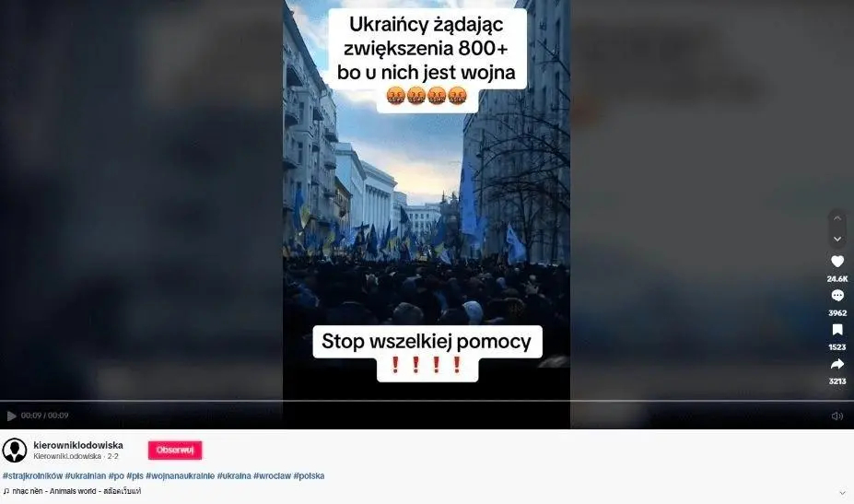Seek along the video progress bar

pos(427,401)
